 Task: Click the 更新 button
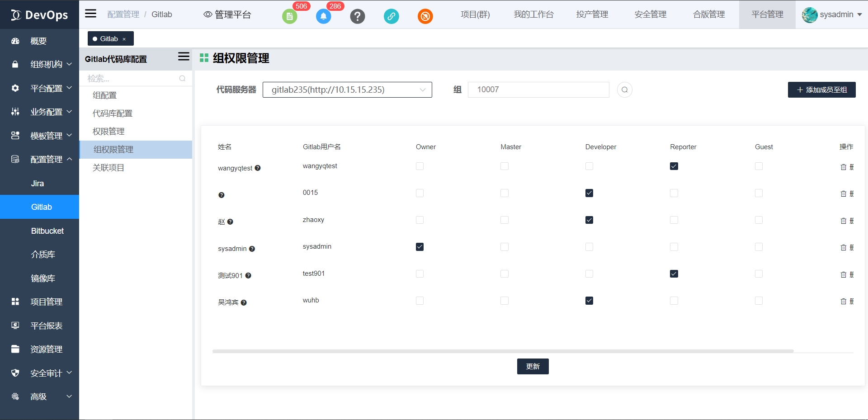533,366
